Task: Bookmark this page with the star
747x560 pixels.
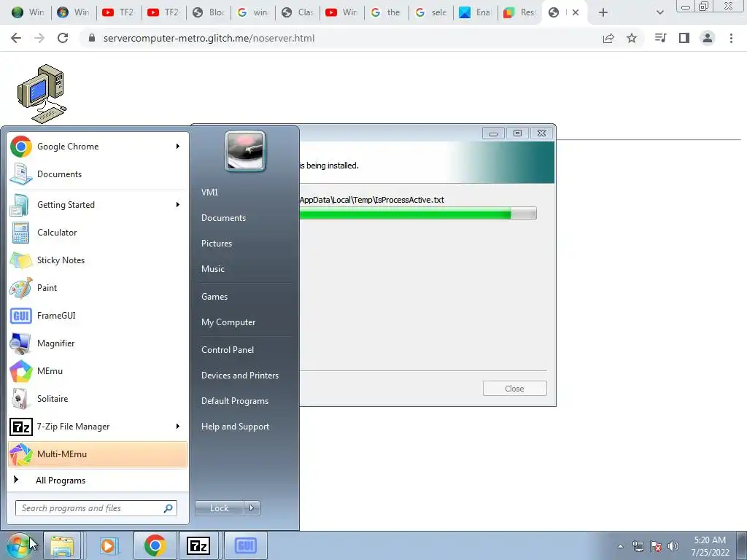Action: [x=632, y=38]
